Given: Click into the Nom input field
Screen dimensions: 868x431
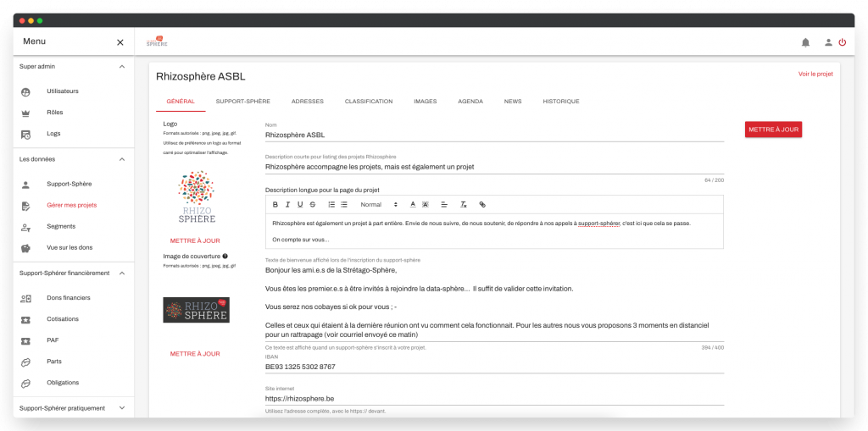Looking at the screenshot, I should [494, 135].
